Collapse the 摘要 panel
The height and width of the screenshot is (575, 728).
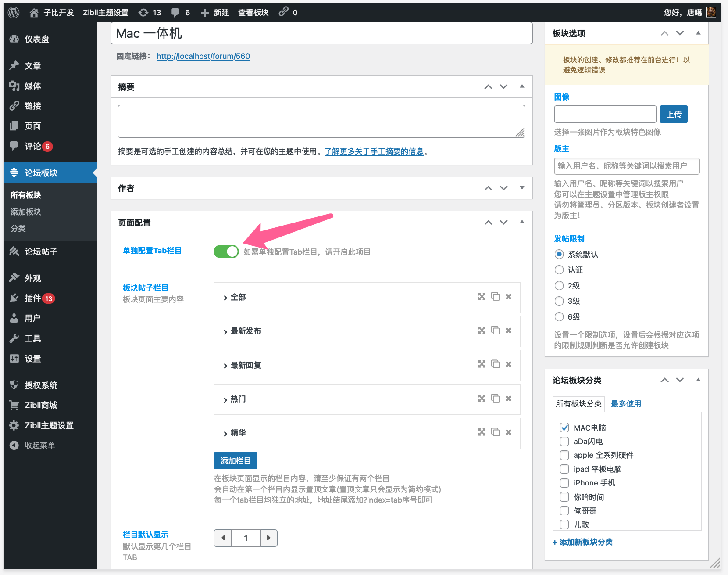tap(521, 86)
